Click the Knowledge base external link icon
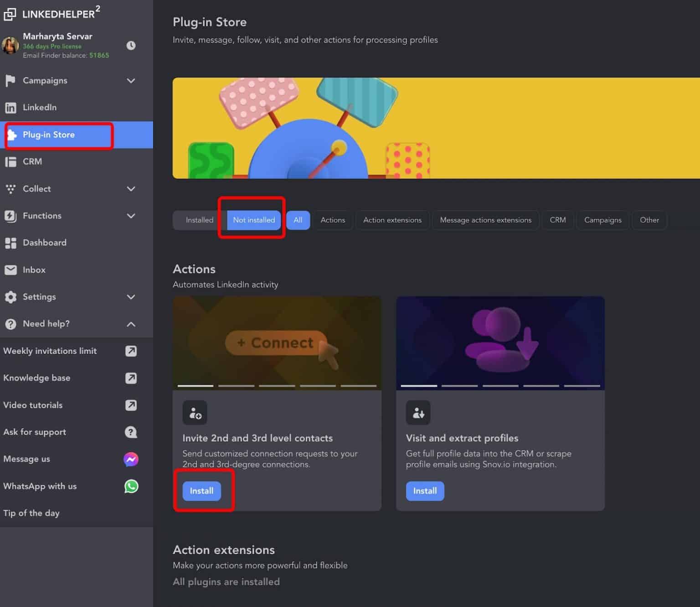 [131, 378]
